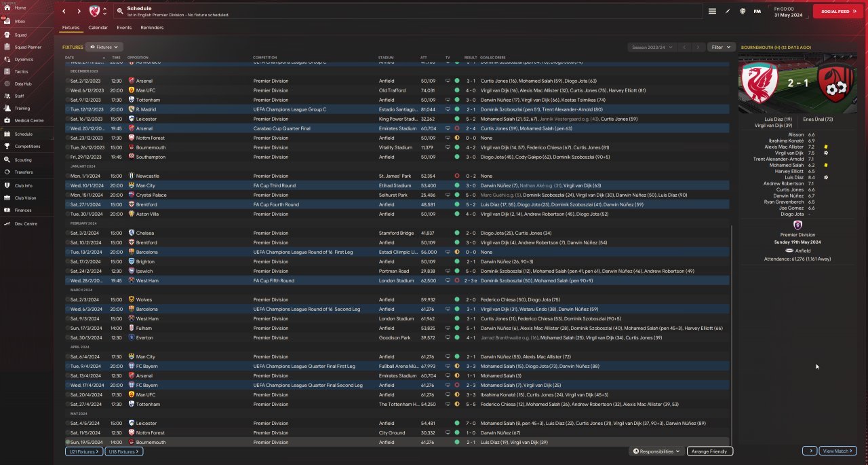
Task: Go back with the left arrow
Action: point(64,12)
